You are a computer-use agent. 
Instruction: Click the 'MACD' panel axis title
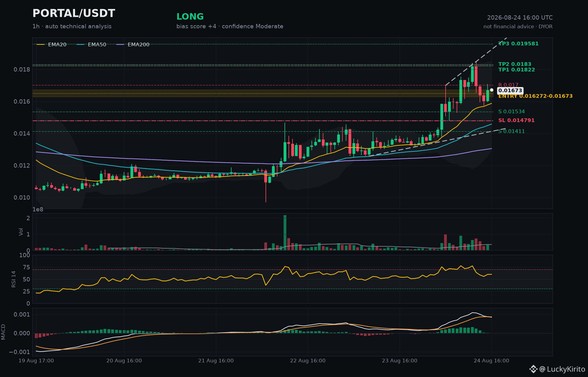[3, 332]
